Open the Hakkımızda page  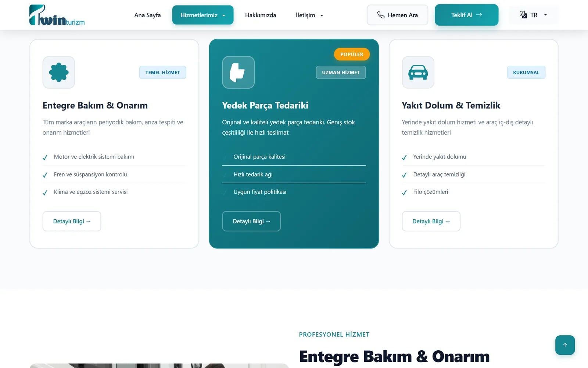[x=261, y=15]
